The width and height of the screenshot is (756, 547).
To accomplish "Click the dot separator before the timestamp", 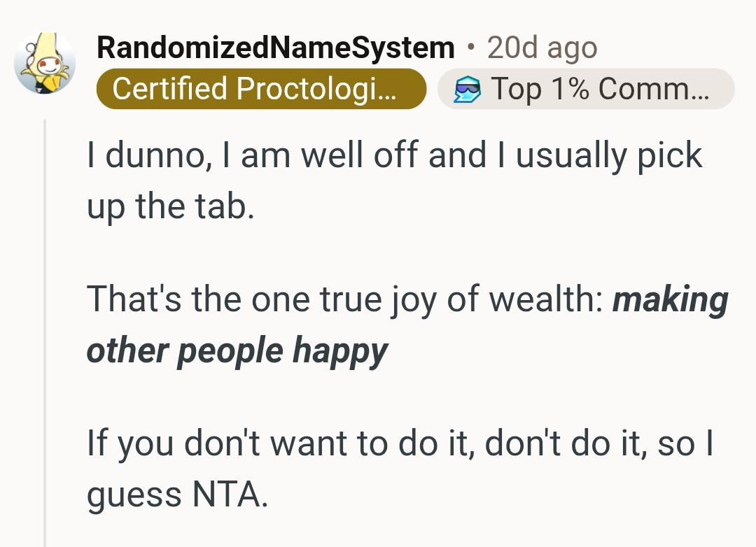I will [470, 48].
